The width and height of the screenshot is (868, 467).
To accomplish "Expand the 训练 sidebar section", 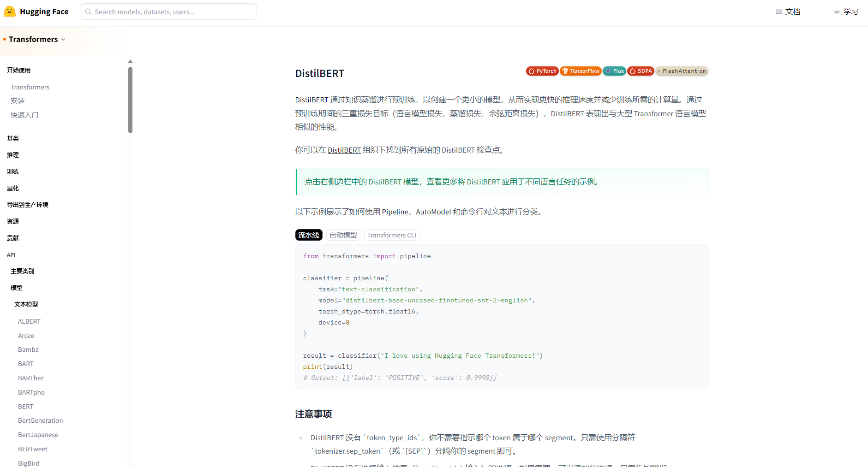I will 13,171.
